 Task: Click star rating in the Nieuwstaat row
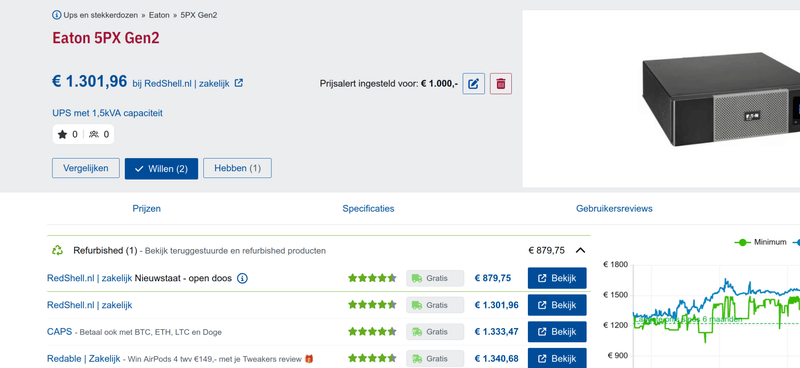click(x=372, y=278)
